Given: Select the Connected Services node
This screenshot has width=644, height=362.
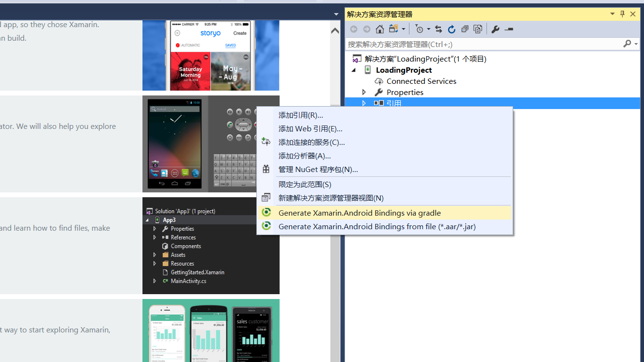Looking at the screenshot, I should 421,81.
